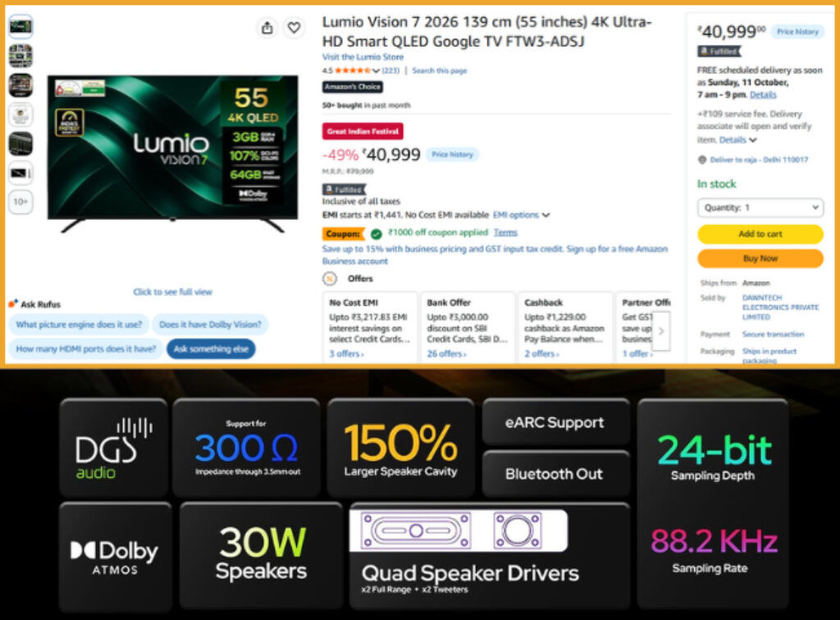Click the Fulfilled badge under M.R.P.
Image resolution: width=840 pixels, height=620 pixels.
click(x=344, y=189)
